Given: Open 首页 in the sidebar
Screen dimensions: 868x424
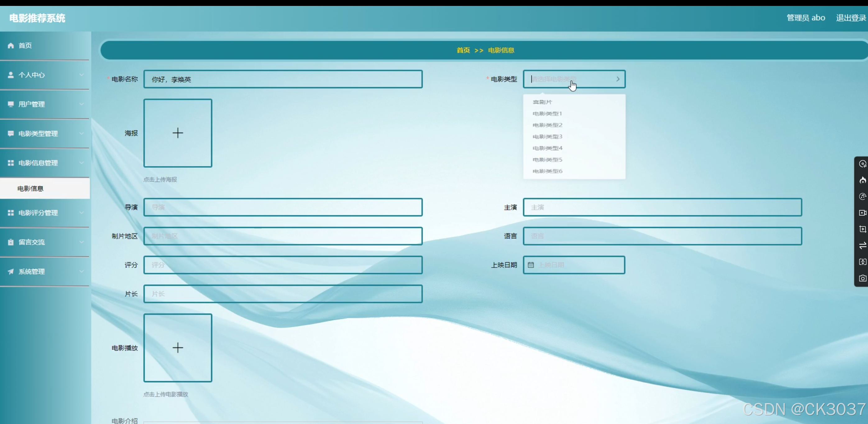Looking at the screenshot, I should [45, 45].
